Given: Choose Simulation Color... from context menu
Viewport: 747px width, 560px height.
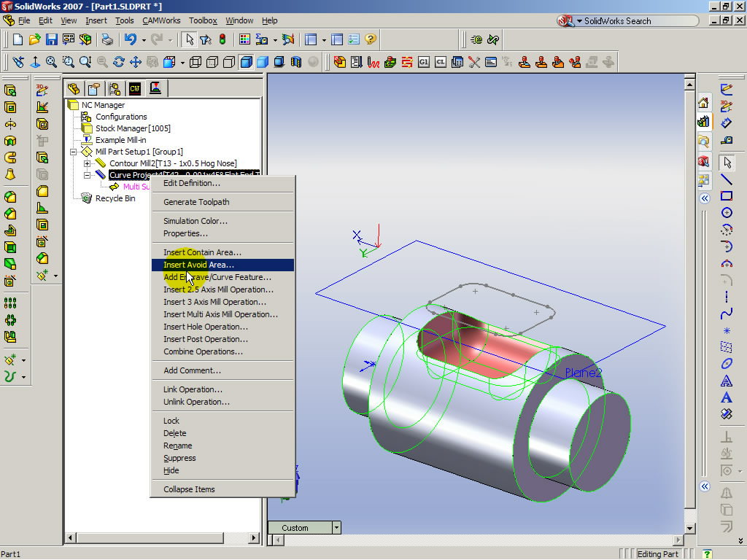Looking at the screenshot, I should pyautogui.click(x=223, y=221).
